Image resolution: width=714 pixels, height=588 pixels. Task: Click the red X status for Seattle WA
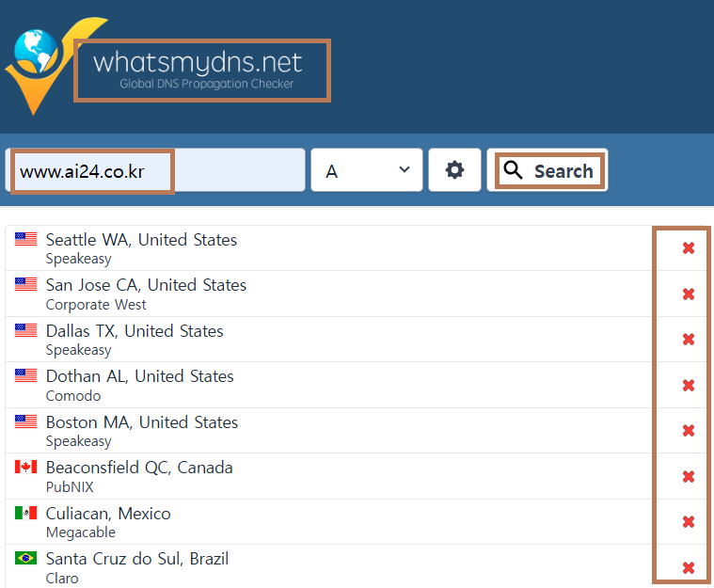pos(688,248)
